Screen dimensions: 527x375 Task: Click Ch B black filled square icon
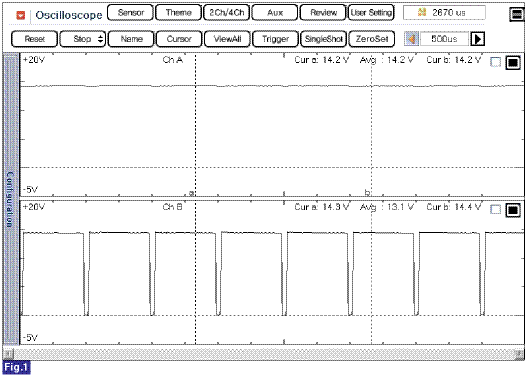513,210
